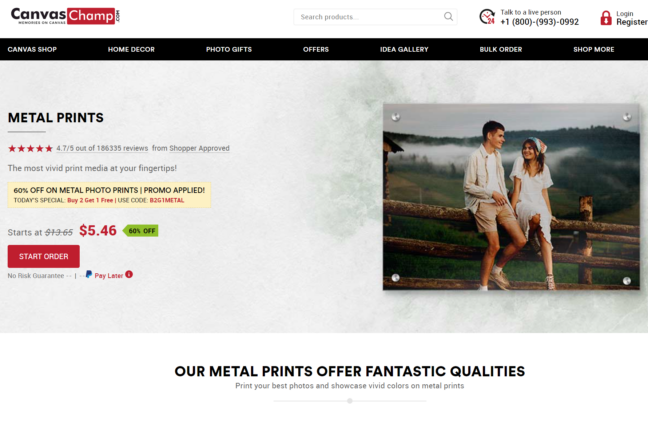Open the Shopper Approved link
Viewport: 648px width, 432px height.
(x=199, y=148)
